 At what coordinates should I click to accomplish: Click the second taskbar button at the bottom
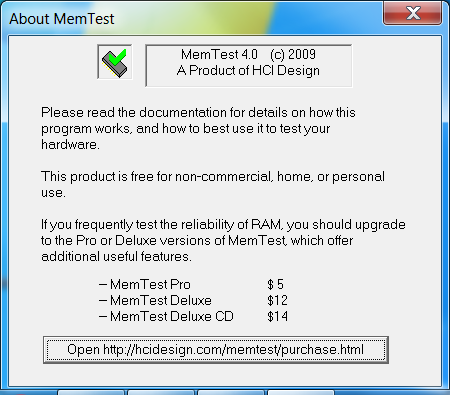pos(162,392)
